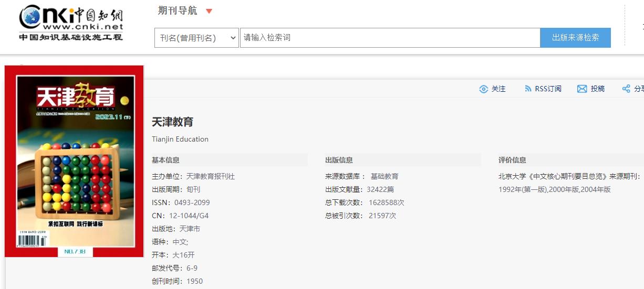Select the 开本 大16开 line
This screenshot has height=289, width=644.
click(173, 255)
